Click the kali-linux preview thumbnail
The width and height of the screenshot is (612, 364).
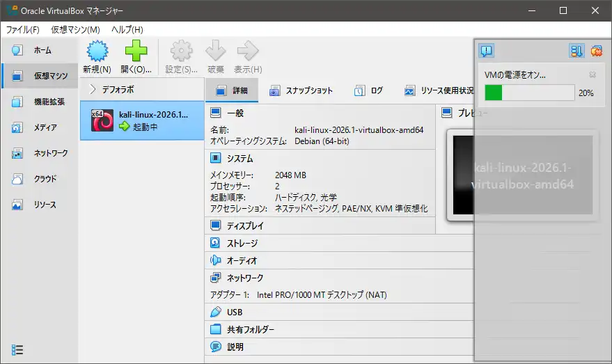point(523,175)
